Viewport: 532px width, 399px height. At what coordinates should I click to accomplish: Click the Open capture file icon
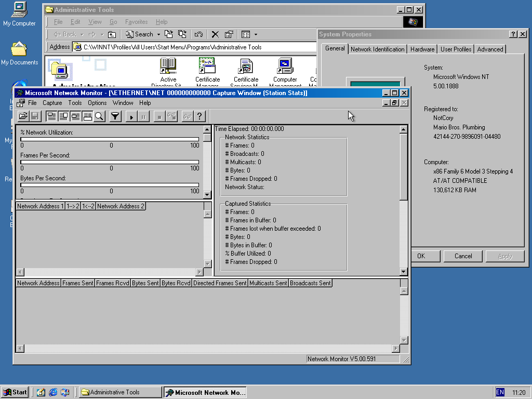click(x=23, y=116)
